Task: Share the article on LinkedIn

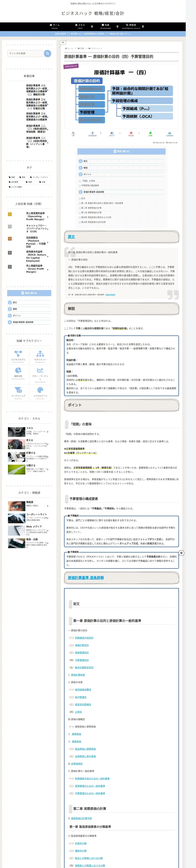Action: pyautogui.click(x=170, y=134)
